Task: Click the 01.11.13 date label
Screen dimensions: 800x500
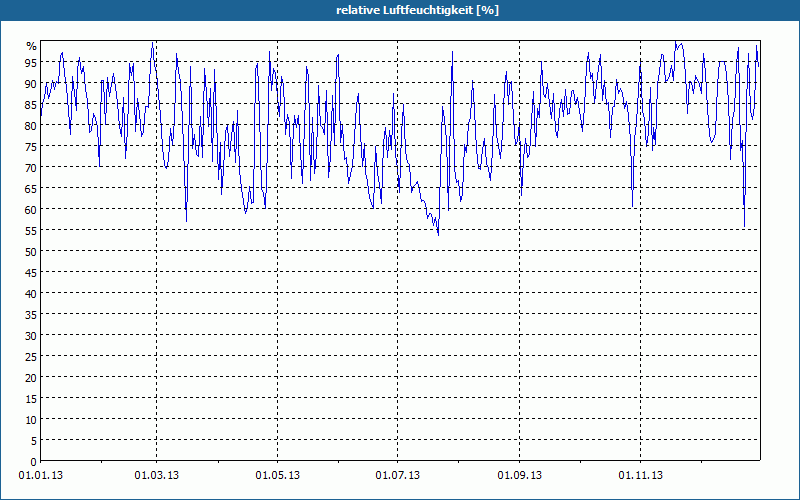Action: [x=640, y=476]
